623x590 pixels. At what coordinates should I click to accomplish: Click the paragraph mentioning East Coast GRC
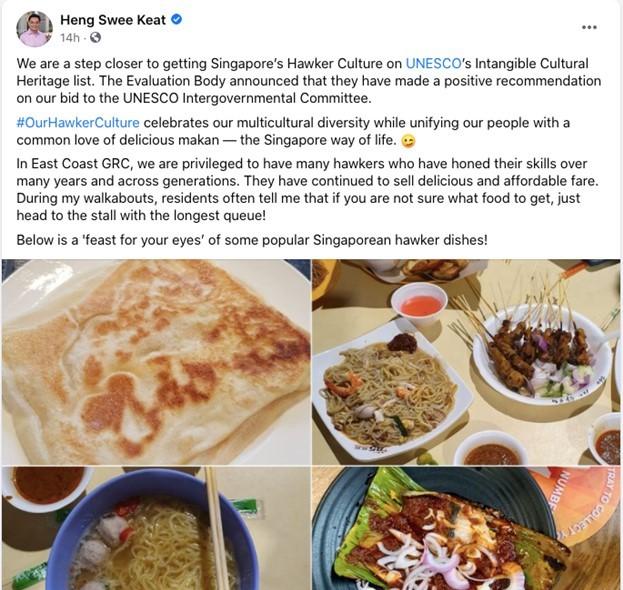307,190
